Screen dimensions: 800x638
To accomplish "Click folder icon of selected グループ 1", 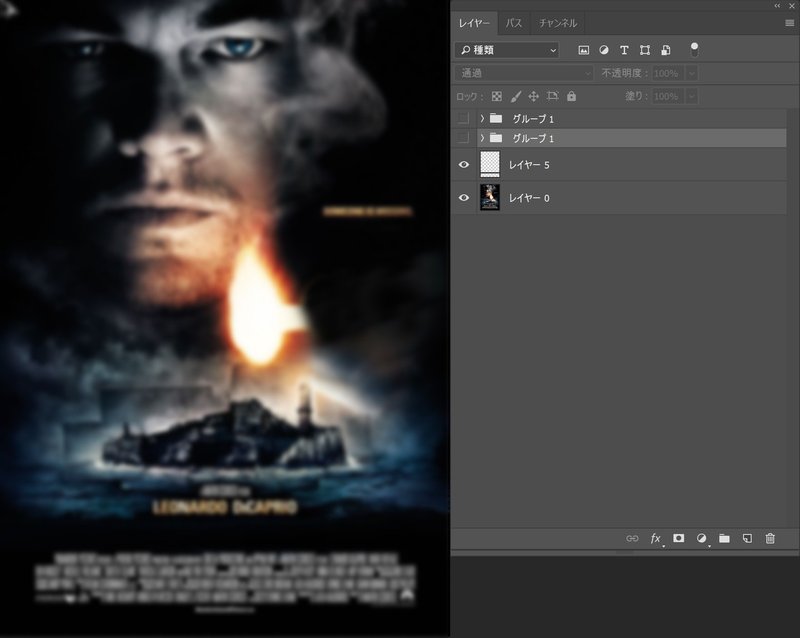I will (496, 138).
